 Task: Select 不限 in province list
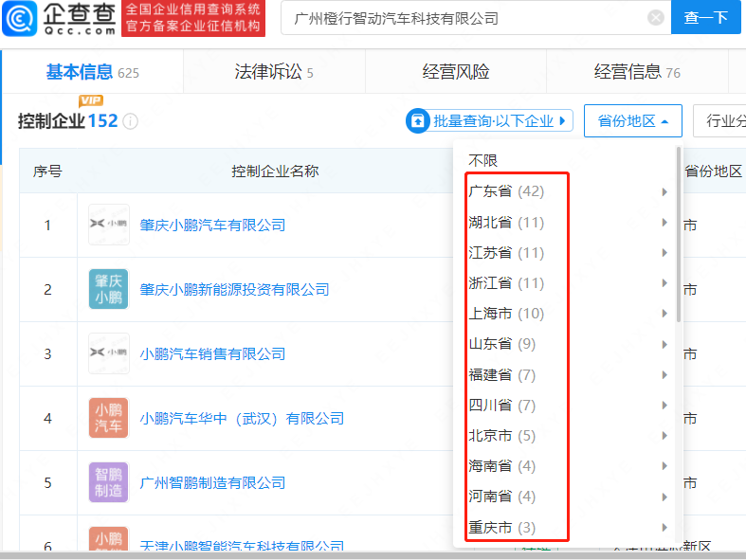(482, 161)
